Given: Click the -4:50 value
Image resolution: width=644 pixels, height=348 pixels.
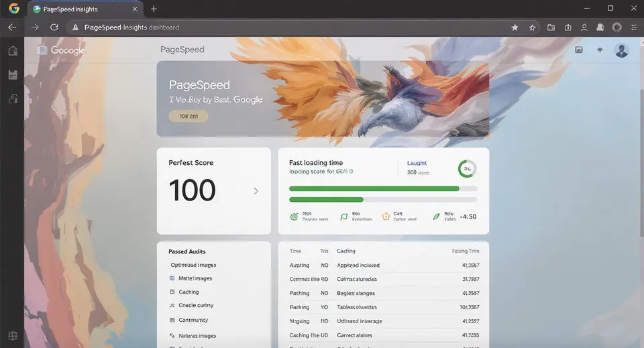Looking at the screenshot, I should [468, 217].
